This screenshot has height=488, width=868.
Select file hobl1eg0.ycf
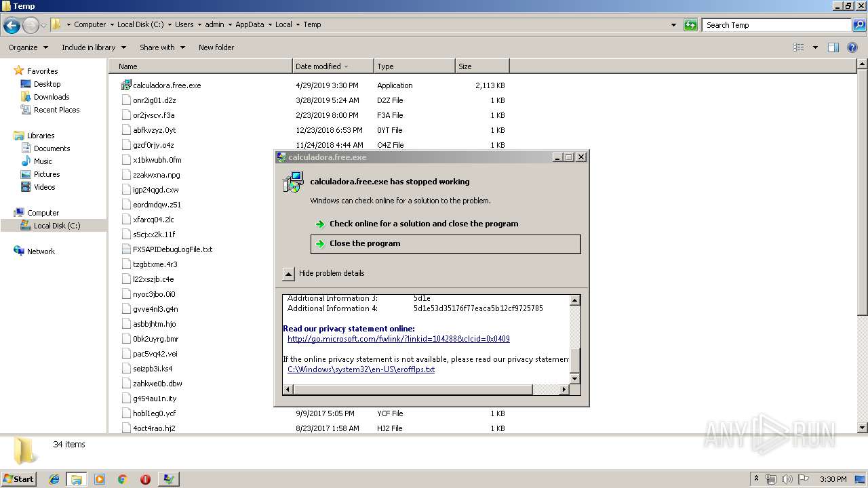[154, 413]
